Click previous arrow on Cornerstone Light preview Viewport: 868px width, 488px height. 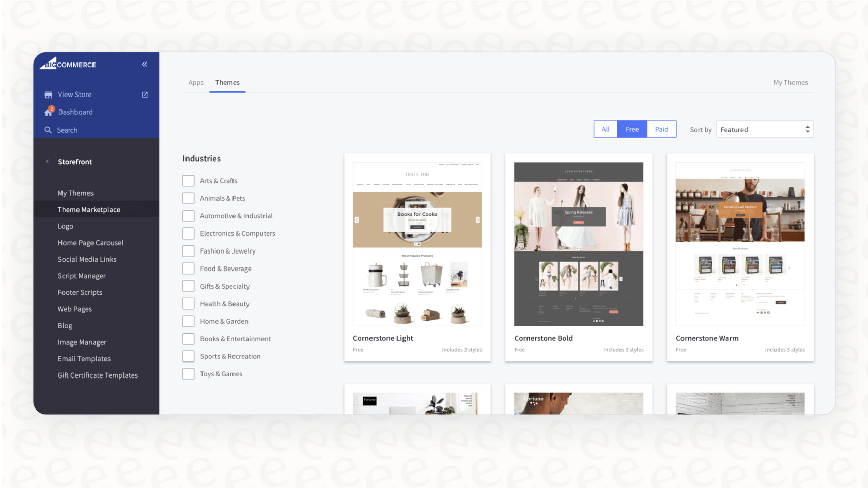(x=357, y=219)
